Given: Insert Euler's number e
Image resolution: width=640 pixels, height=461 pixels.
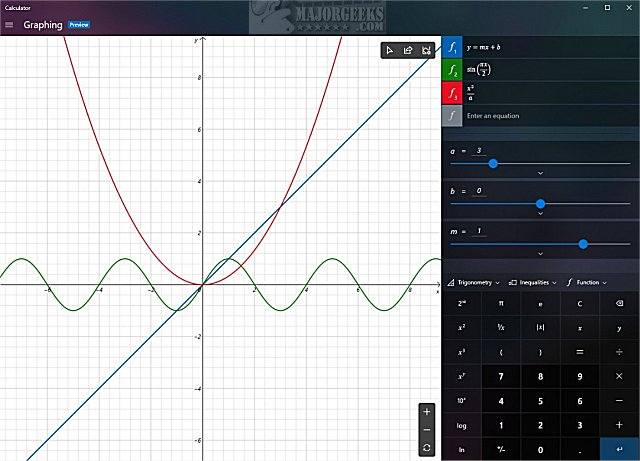Looking at the screenshot, I should 540,303.
